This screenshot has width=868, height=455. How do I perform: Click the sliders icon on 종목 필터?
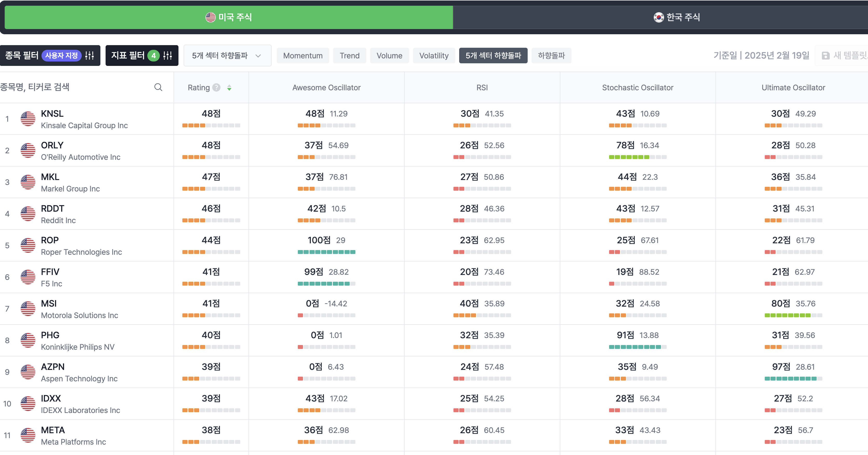[90, 56]
